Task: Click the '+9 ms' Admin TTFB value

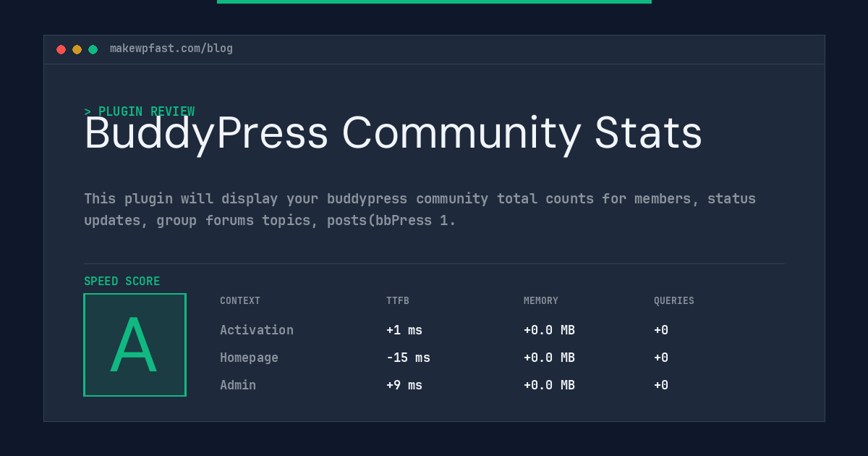Action: coord(404,385)
